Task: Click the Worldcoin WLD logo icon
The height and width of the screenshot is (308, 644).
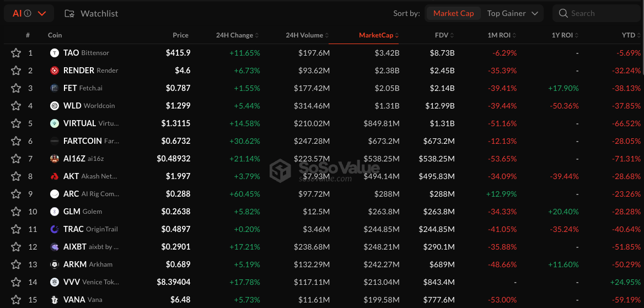Action: (x=55, y=106)
